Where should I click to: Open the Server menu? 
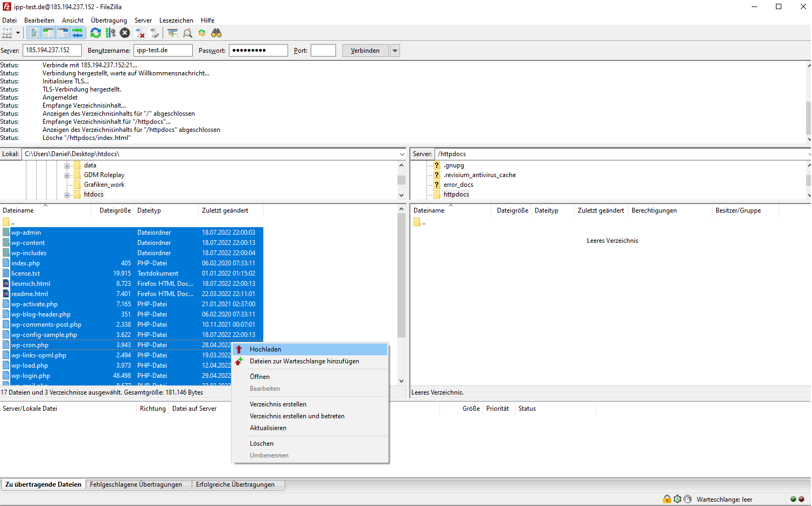pyautogui.click(x=143, y=20)
